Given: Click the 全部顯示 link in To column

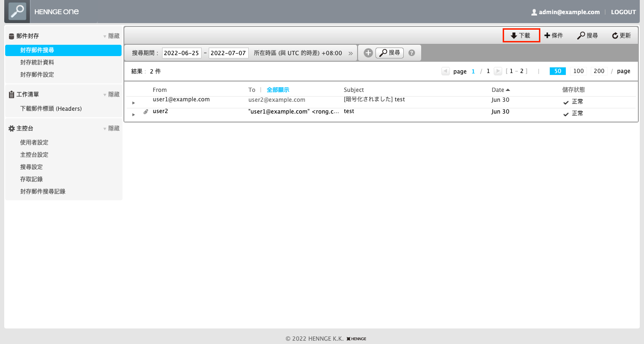Looking at the screenshot, I should coord(278,90).
